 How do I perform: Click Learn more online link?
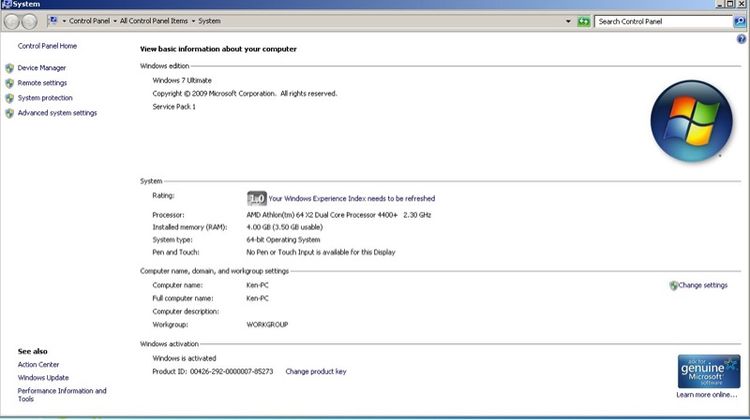(x=706, y=395)
